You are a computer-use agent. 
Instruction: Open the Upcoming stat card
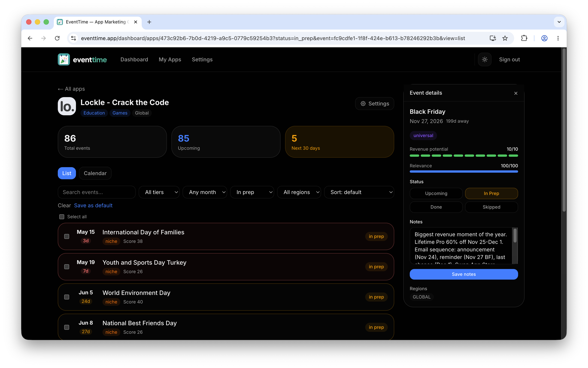click(x=226, y=142)
